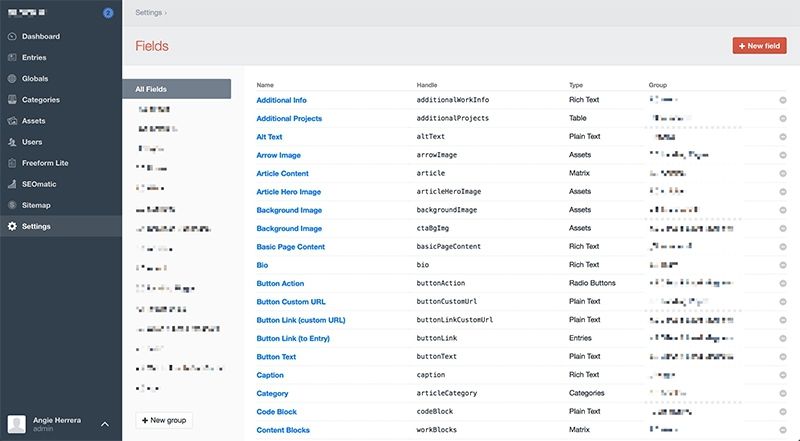Viewport: 800px width, 441px height.
Task: Go to the Sitemap menu item
Action: click(36, 205)
